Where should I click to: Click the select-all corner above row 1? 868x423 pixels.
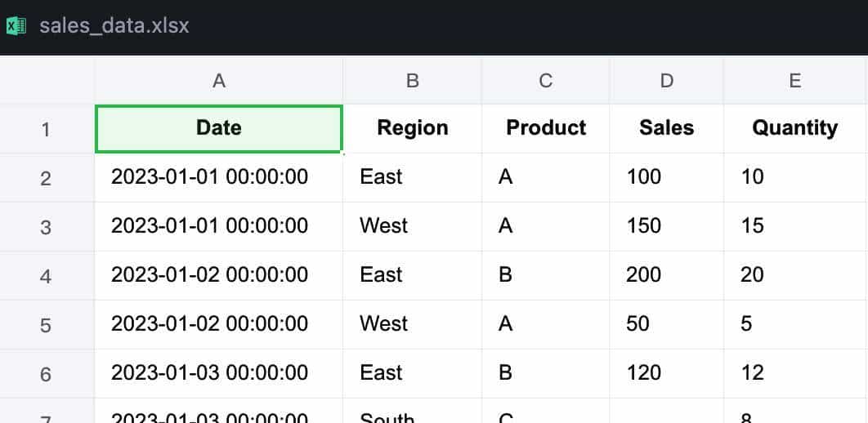[x=47, y=80]
